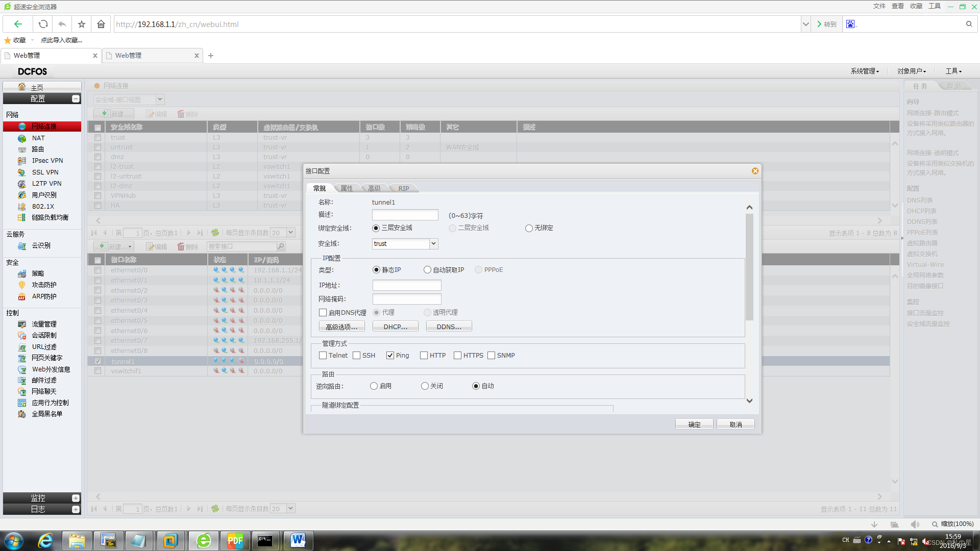980x551 pixels.
Task: Select the 自动获取IP radio button
Action: [427, 270]
